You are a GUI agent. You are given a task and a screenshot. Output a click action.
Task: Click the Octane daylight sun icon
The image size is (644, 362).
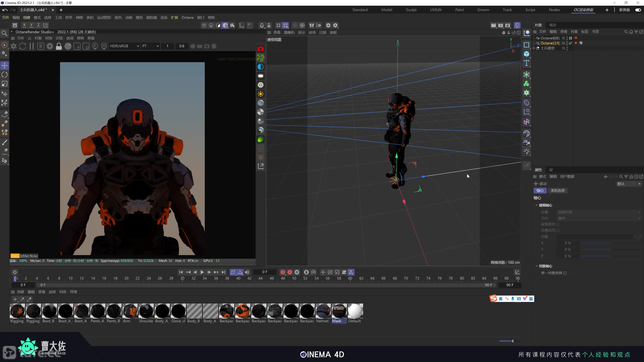[260, 94]
